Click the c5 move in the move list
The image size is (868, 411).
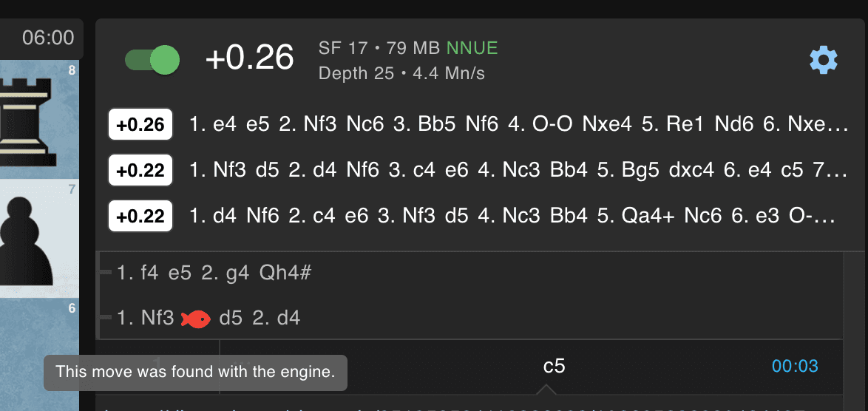pos(554,366)
